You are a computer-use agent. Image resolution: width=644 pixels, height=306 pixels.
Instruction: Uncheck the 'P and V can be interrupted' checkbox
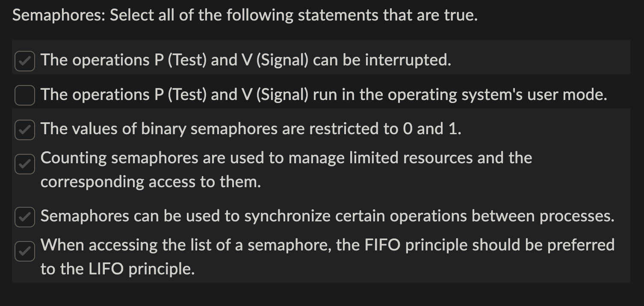(24, 61)
